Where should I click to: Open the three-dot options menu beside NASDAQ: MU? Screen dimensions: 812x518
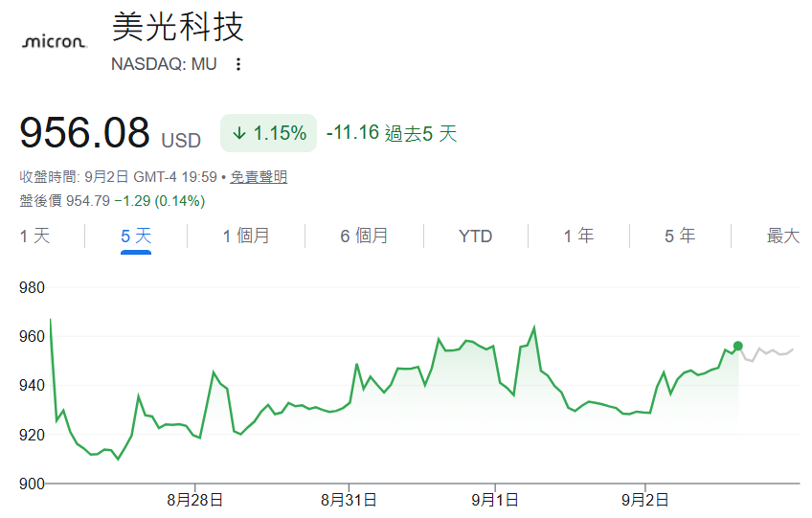[x=238, y=64]
